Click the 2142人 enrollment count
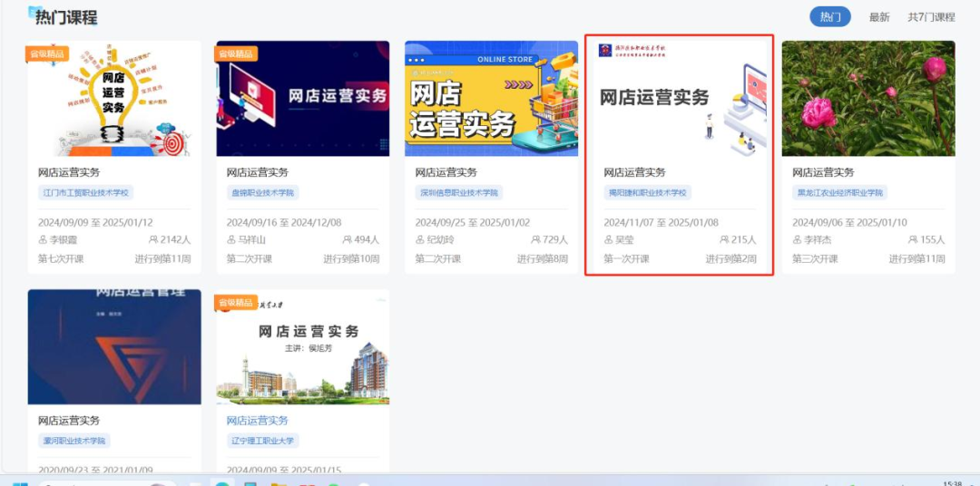Viewport: 980px width, 486px height. [175, 240]
